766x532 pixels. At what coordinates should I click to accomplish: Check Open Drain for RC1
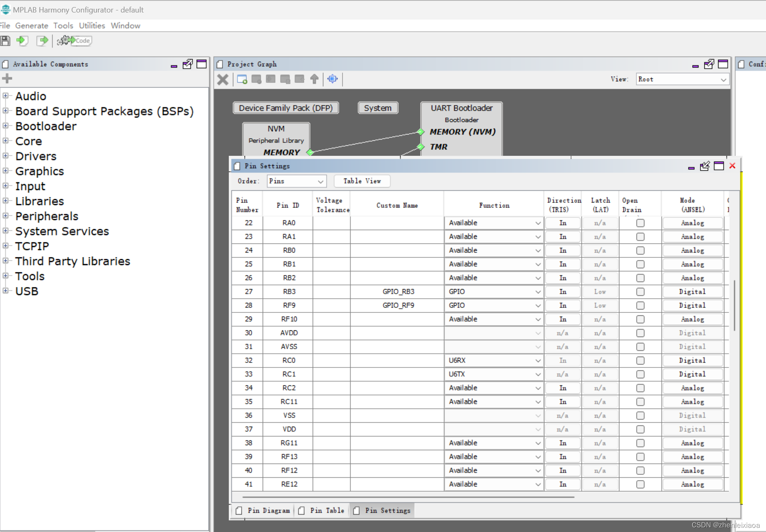pos(640,374)
